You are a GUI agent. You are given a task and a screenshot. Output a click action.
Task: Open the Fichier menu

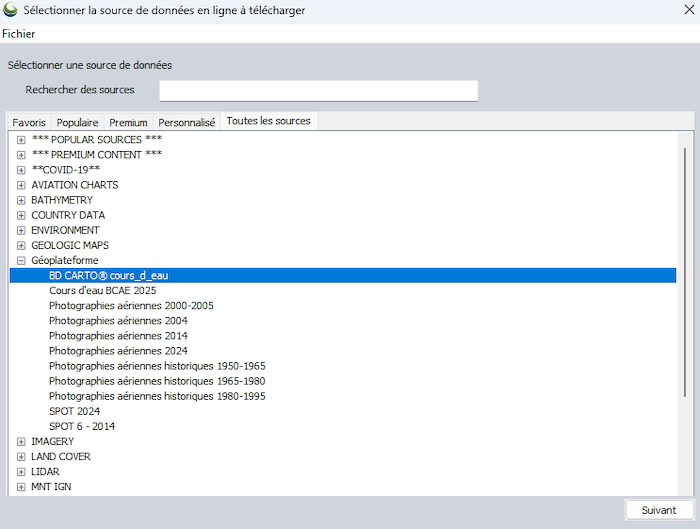pyautogui.click(x=19, y=34)
